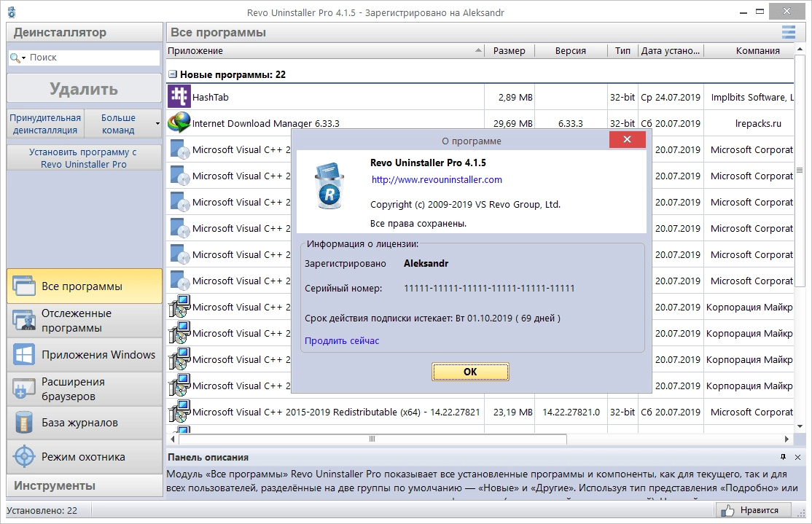Screen dimensions: 812x524
Task: Sort by the 'Тип' column header
Action: pos(622,51)
